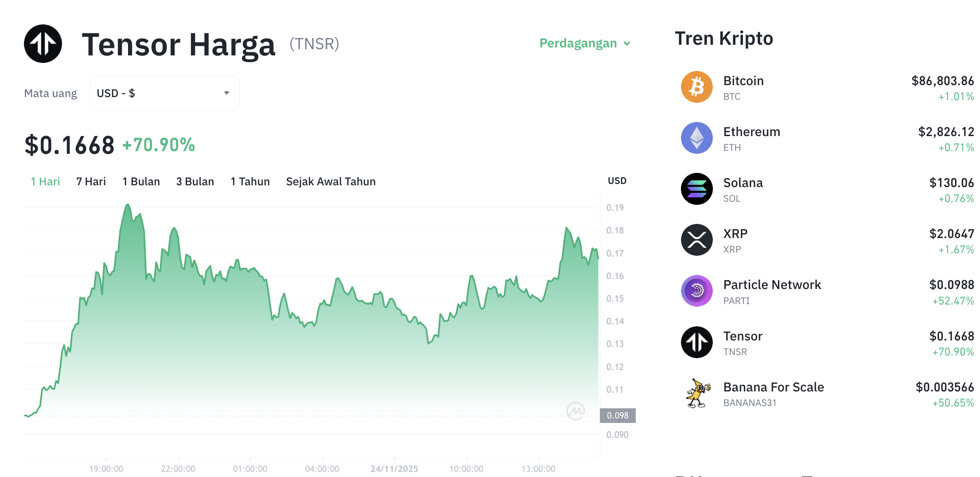Viewport: 980px width, 477px height.
Task: Click the Banana For Scale mascot icon
Action: pyautogui.click(x=696, y=393)
